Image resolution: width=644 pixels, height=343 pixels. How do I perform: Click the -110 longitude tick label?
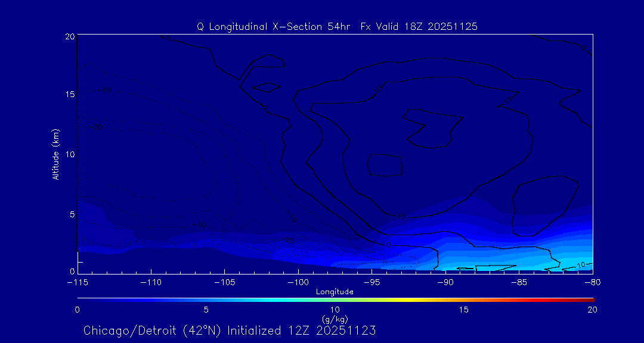click(151, 283)
